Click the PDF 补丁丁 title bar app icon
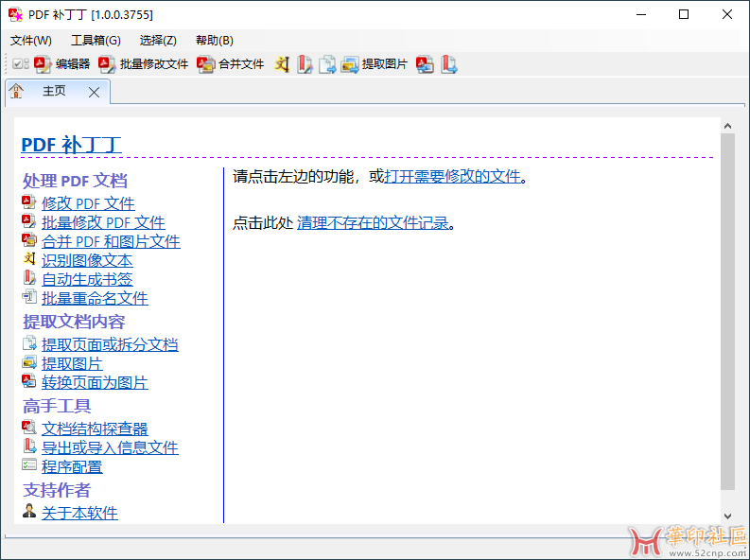The width and height of the screenshot is (750, 560). click(x=15, y=15)
